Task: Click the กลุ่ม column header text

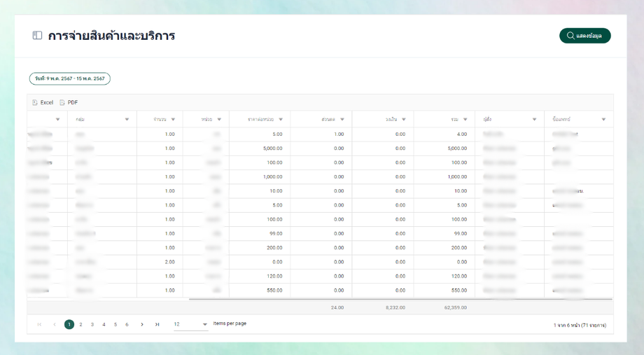Action: 80,119
